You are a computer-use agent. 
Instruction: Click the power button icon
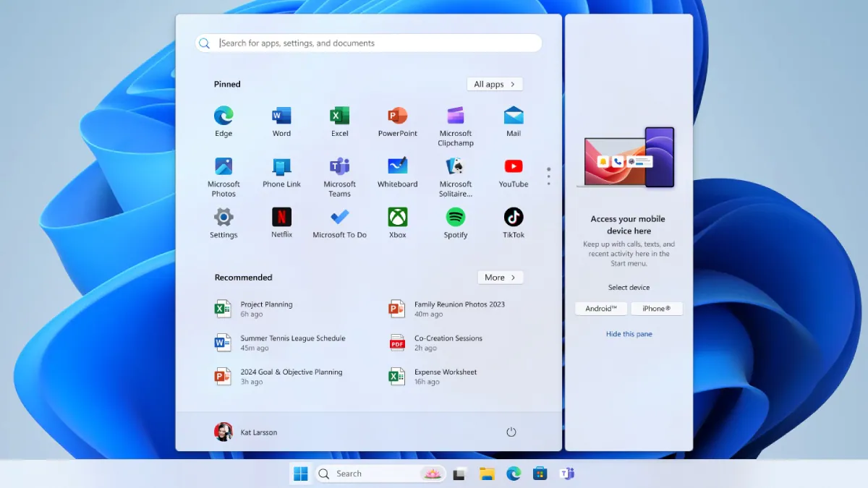click(511, 432)
